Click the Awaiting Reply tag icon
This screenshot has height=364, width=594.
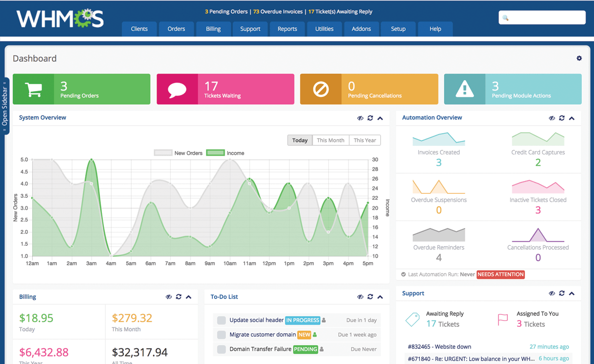tap(412, 319)
